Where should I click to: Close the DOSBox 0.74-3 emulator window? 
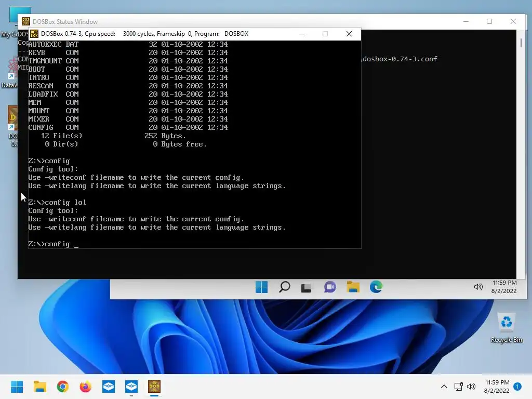(x=349, y=34)
